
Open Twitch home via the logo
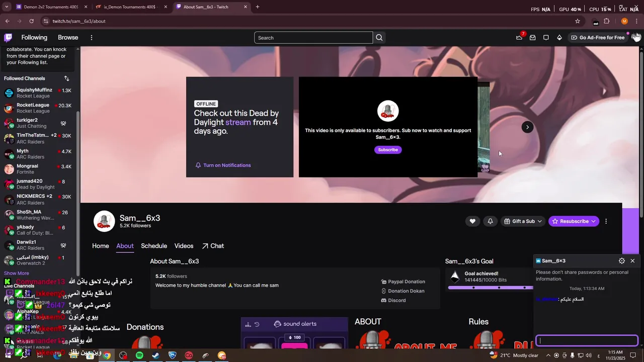tap(8, 38)
